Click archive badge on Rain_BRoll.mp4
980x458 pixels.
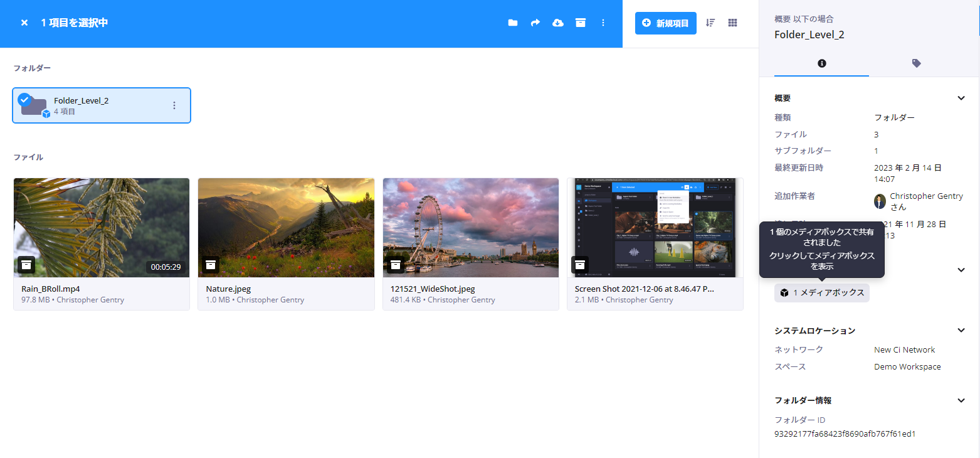[x=26, y=265]
